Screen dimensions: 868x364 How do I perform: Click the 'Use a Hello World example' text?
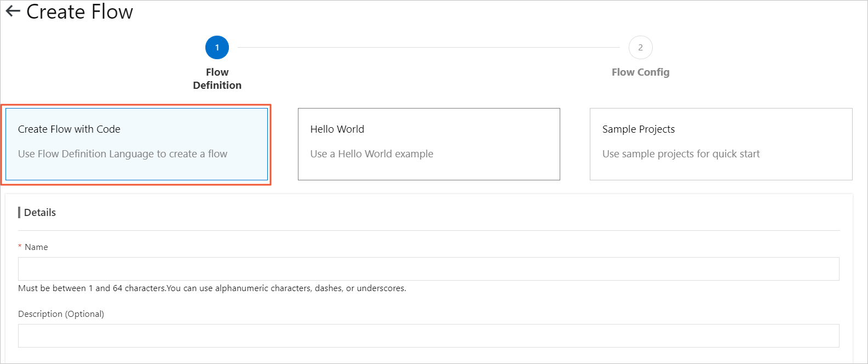(372, 154)
